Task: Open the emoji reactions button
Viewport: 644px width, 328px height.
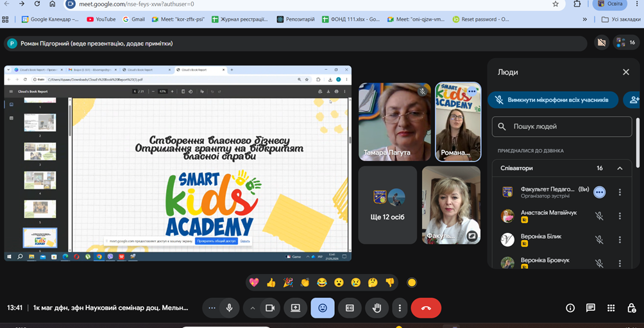Action: click(323, 308)
